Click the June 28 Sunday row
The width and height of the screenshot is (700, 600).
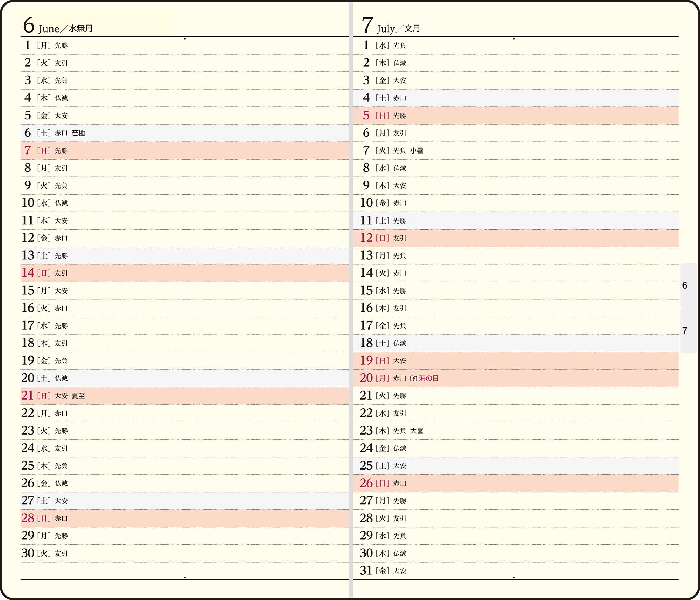[x=184, y=518]
